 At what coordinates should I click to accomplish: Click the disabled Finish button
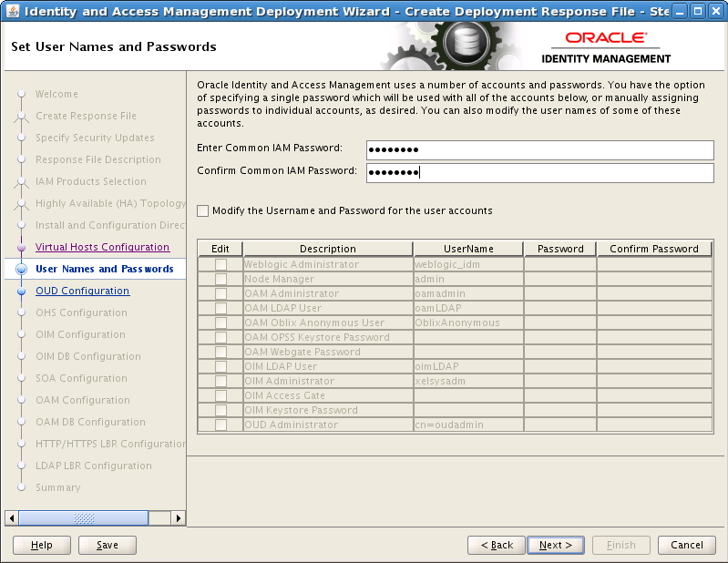coord(620,545)
